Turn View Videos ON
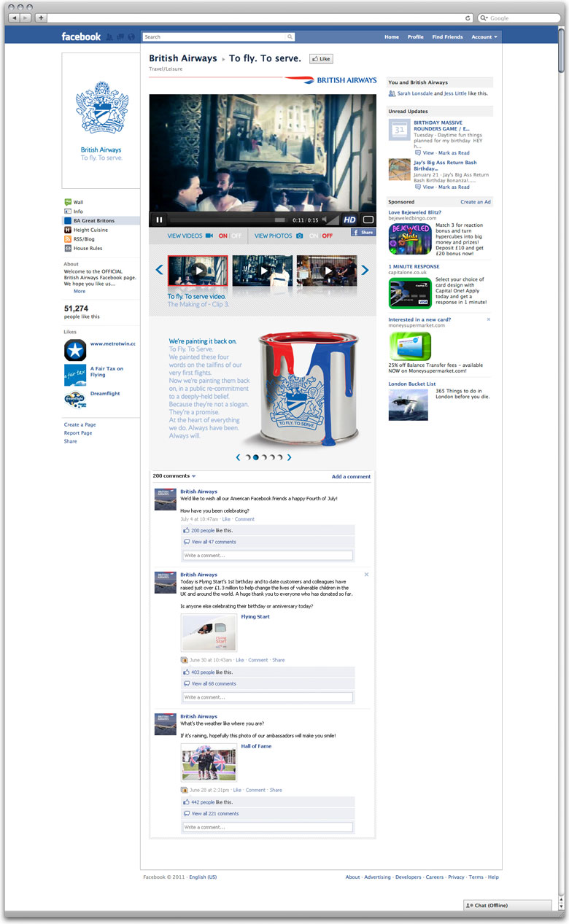 (223, 236)
